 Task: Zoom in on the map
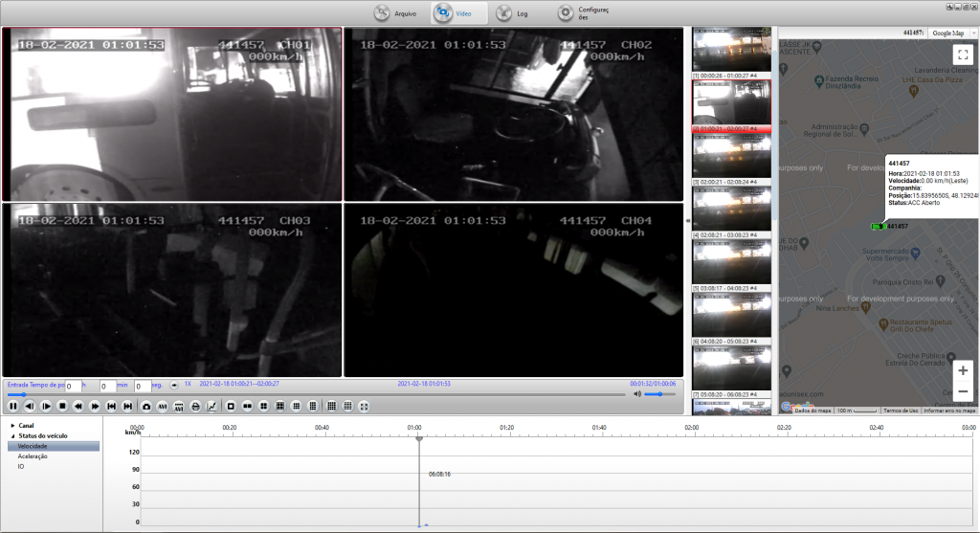962,370
